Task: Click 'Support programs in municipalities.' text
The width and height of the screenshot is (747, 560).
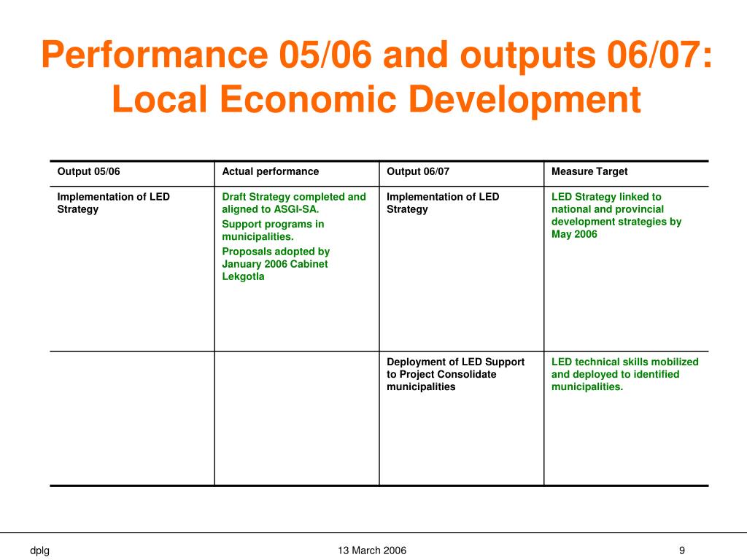Action: pos(273,230)
